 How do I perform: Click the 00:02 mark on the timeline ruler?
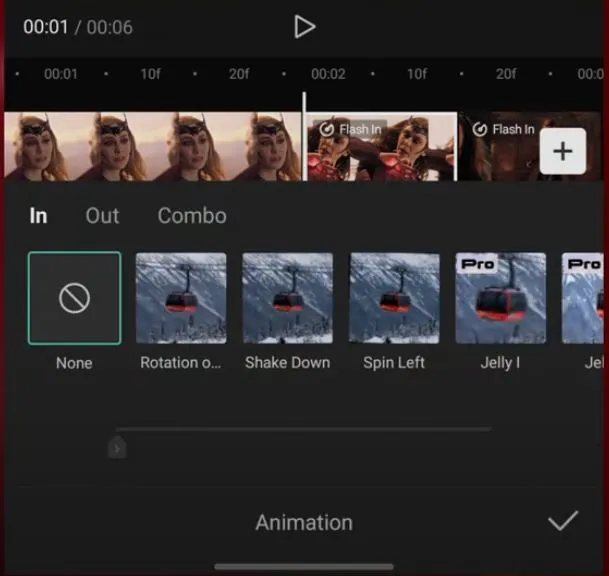tap(328, 74)
